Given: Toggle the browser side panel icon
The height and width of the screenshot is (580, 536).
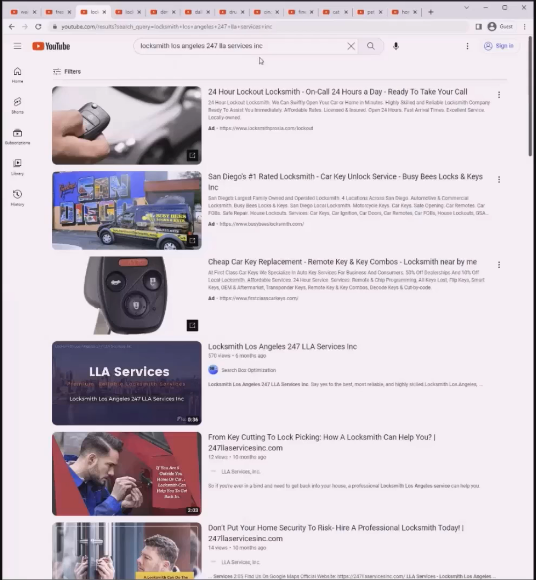Looking at the screenshot, I should (x=478, y=27).
